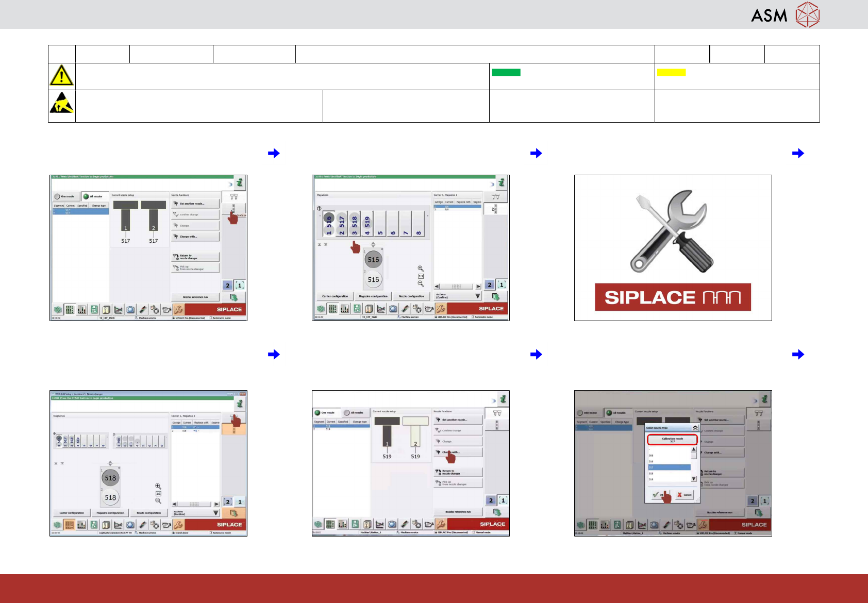Open the gears icon in 519 nozzle setup toolbar

coord(417,524)
